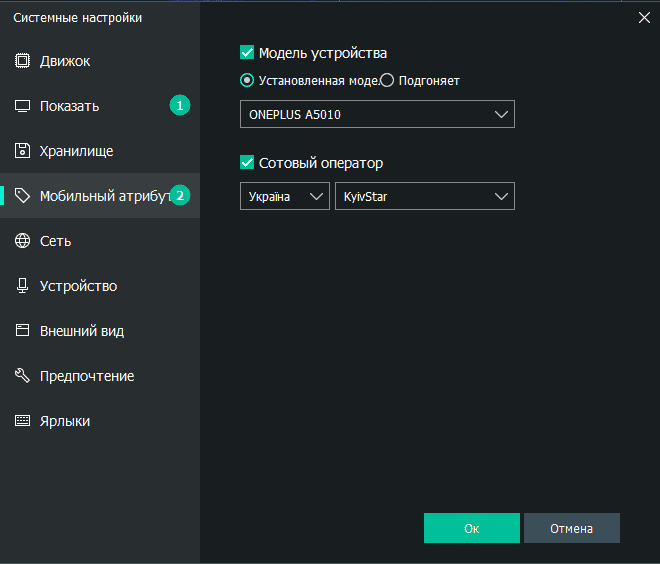
Task: Open the ONEPLUS A5010 device model dropdown
Action: (377, 115)
